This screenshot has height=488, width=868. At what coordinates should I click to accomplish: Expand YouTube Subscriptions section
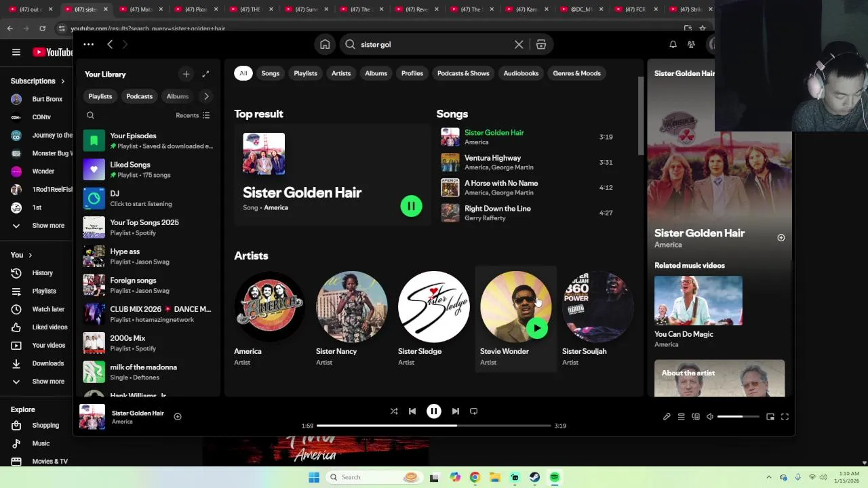pyautogui.click(x=38, y=81)
